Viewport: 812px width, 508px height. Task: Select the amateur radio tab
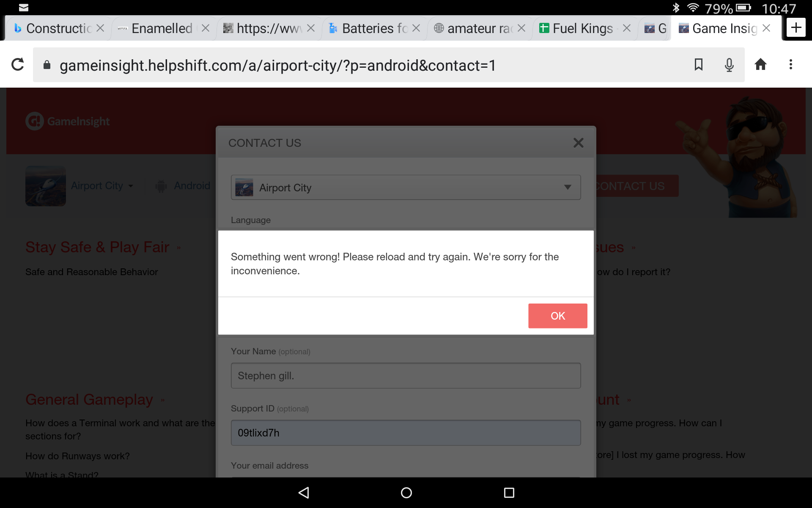click(x=473, y=28)
